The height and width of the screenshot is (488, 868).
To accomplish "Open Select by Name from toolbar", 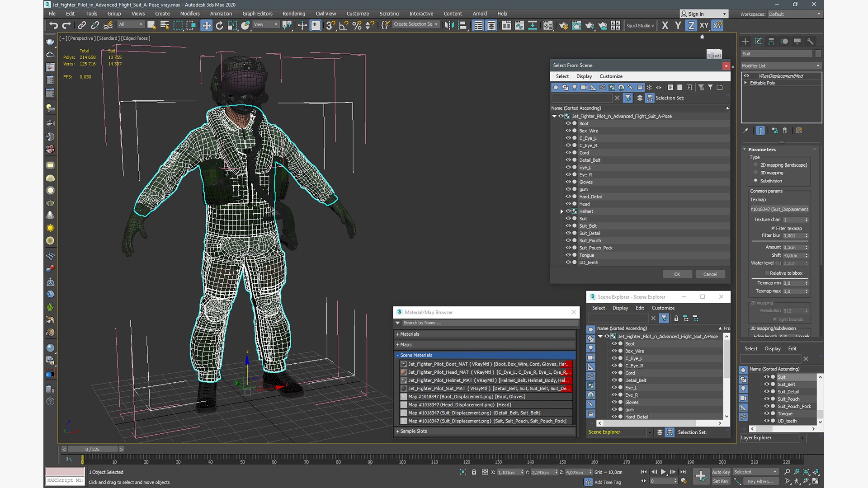I will point(165,25).
